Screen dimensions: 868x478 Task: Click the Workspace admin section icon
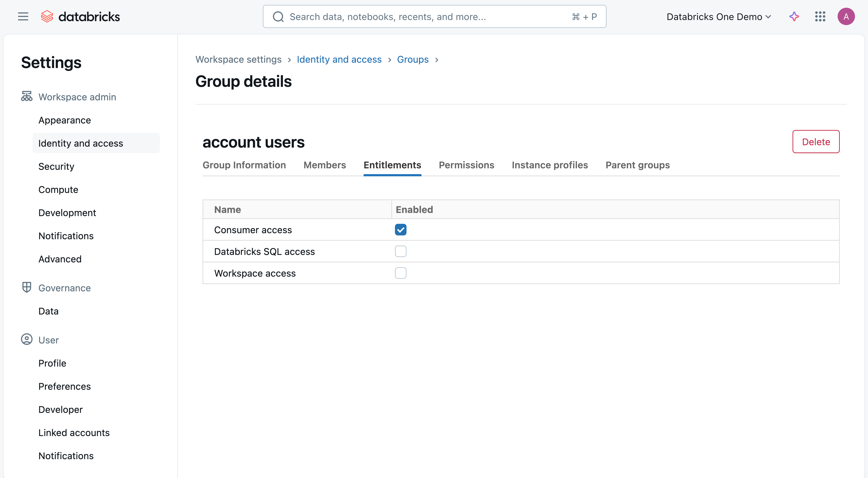coord(27,96)
